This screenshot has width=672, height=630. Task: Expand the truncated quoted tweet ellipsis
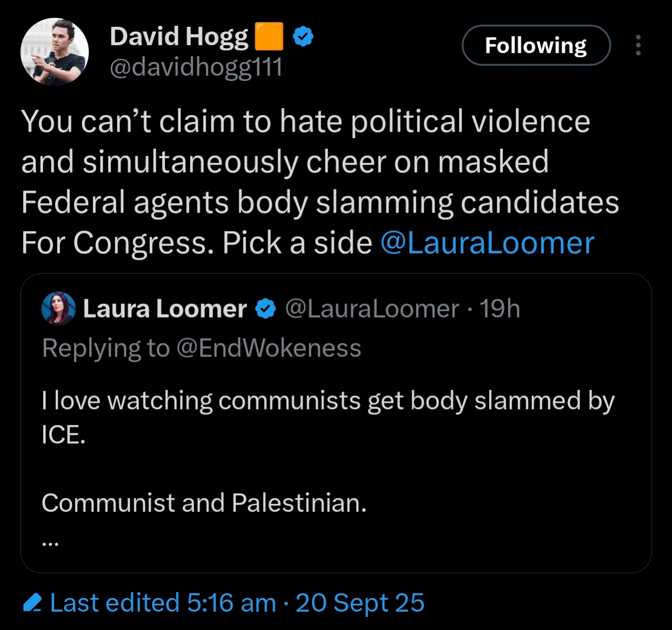pyautogui.click(x=50, y=544)
